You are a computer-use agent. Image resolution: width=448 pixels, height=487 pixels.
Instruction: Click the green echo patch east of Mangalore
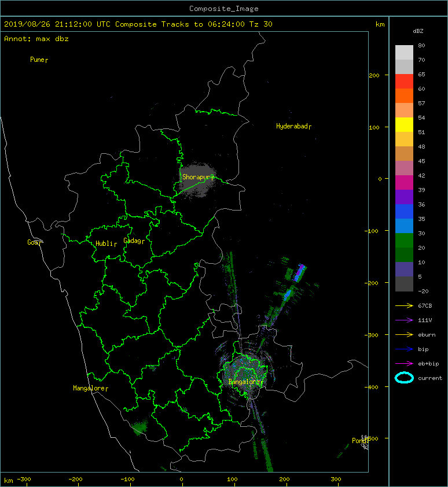[139, 427]
